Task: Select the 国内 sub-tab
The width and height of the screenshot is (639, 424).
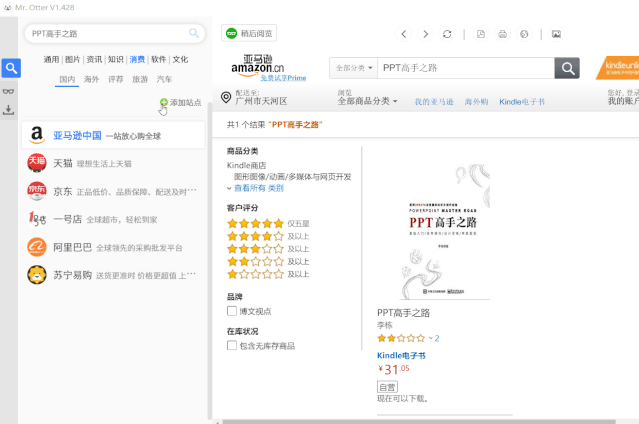Action: 67,79
